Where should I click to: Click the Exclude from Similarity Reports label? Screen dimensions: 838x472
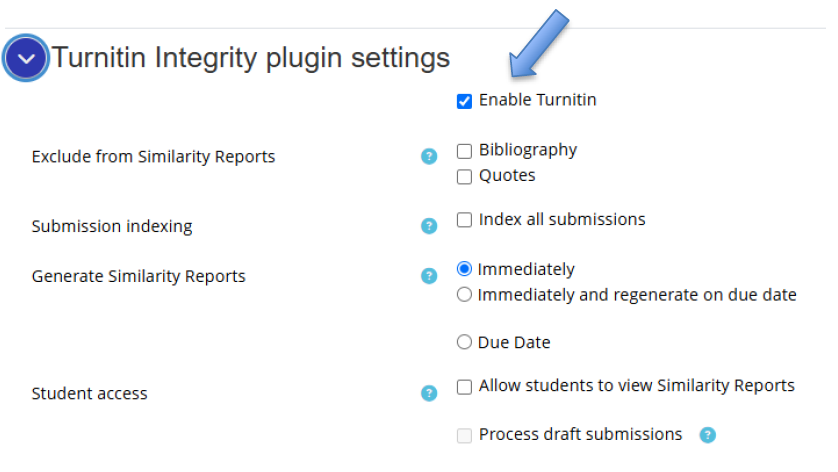click(x=153, y=157)
